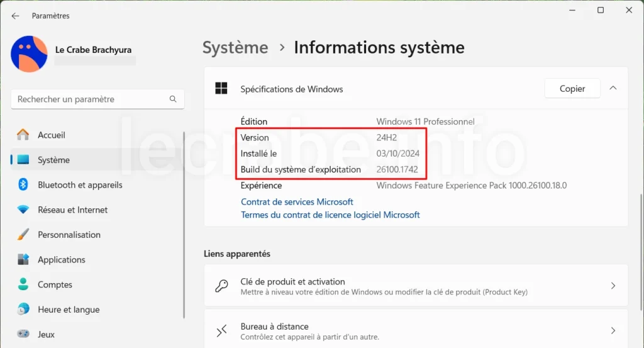
Task: Go to Personnalisation settings
Action: 96,235
